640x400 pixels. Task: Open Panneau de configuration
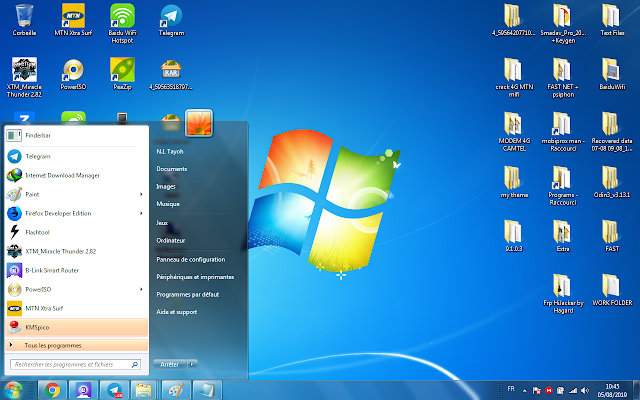tap(191, 260)
